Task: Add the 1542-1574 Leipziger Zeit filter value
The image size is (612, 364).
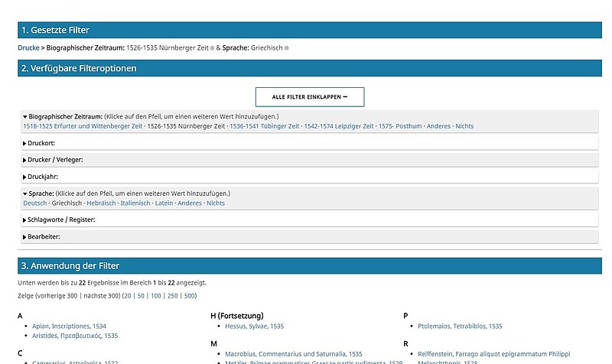Action: coord(339,126)
